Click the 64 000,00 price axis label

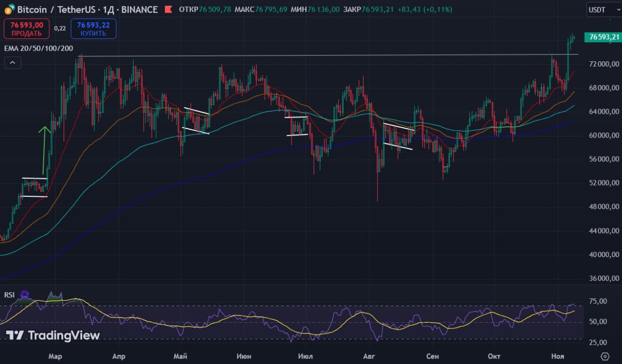[604, 112]
